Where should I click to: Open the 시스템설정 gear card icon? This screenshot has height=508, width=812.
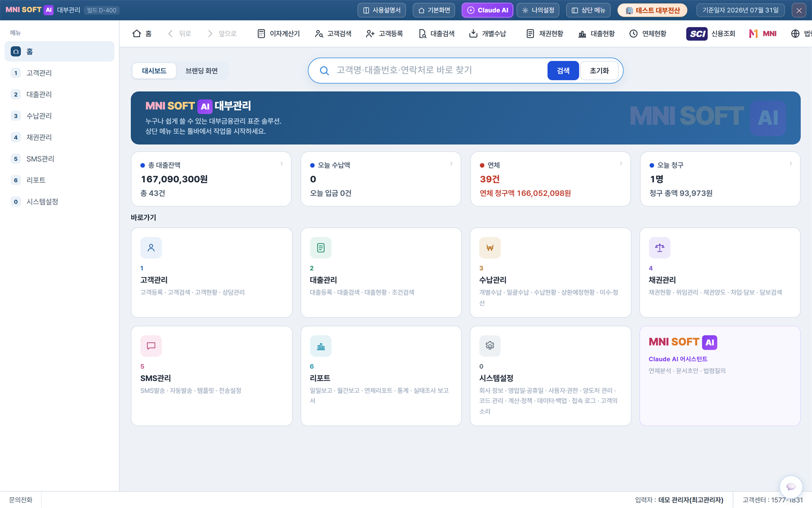[490, 346]
